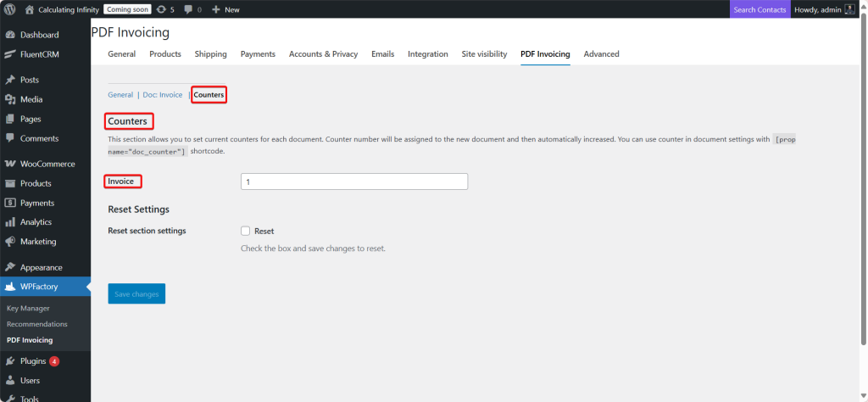Open the comments bubble icon in the admin bar
Image resolution: width=868 pixels, height=402 pixels.
point(189,9)
